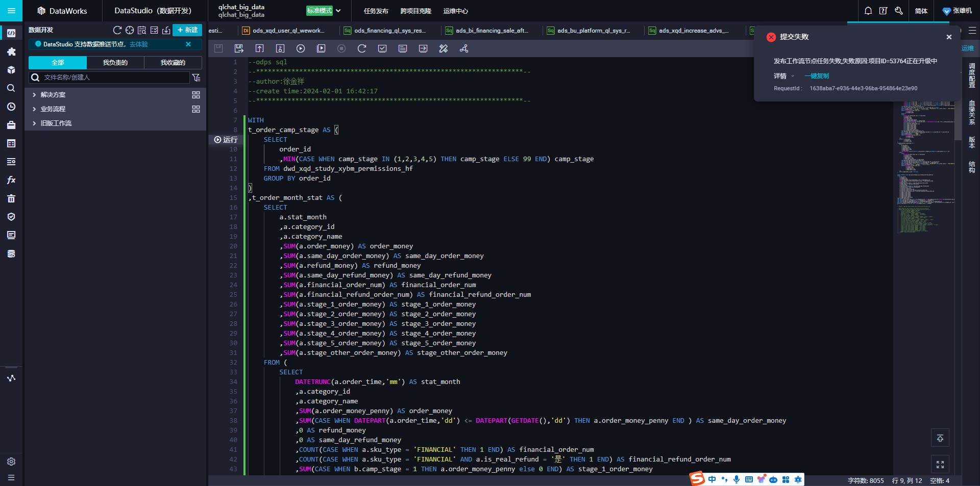Screen dimensions: 980x486
Task: Switch to ads_xqd_increase_advs tab
Action: (695, 31)
